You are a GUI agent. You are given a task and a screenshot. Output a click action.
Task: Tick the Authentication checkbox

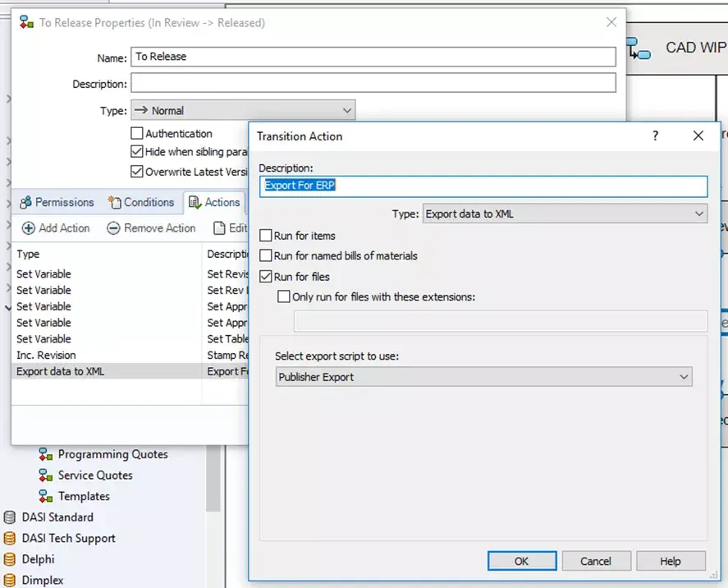137,133
